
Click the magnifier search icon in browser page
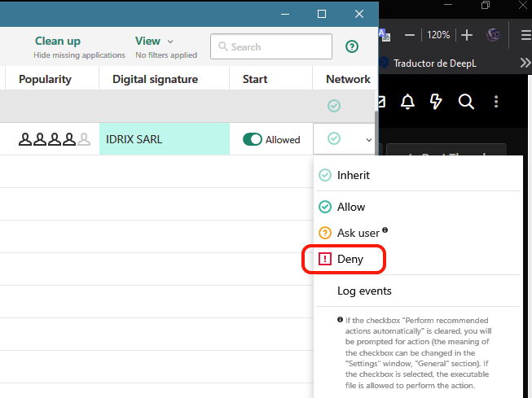pos(466,101)
